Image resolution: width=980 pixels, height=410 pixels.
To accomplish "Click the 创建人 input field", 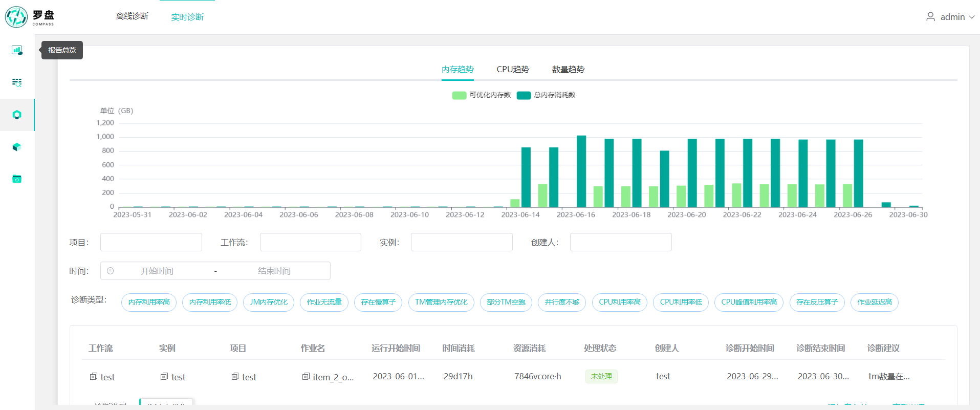I will click(621, 242).
